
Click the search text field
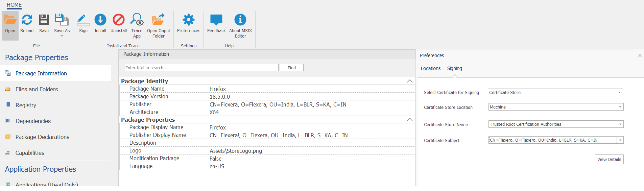(201, 68)
